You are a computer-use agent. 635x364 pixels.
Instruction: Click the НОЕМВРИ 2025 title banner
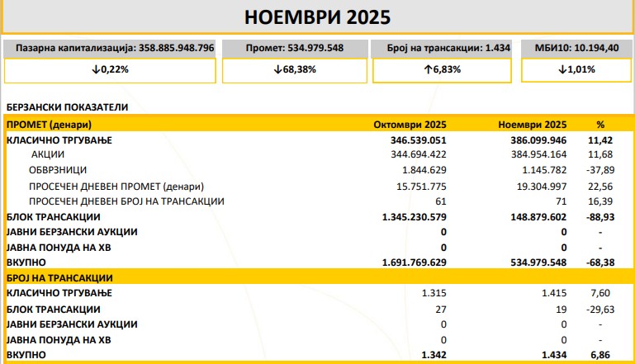pyautogui.click(x=318, y=17)
